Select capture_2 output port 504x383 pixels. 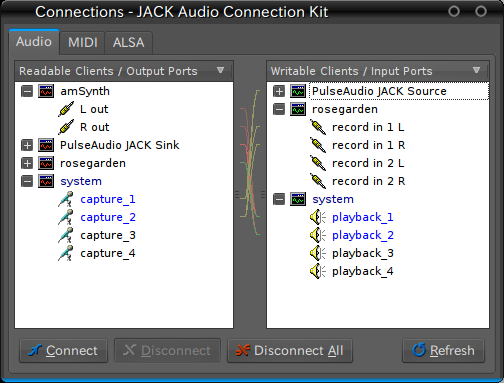108,217
